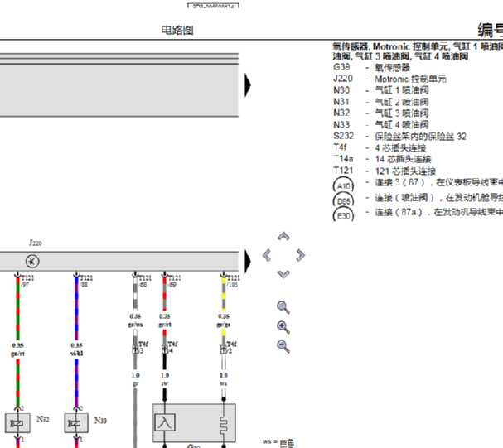This screenshot has width=503, height=448.
Task: Select the lambda sensor symbol in the G39 box
Action: coord(165,422)
